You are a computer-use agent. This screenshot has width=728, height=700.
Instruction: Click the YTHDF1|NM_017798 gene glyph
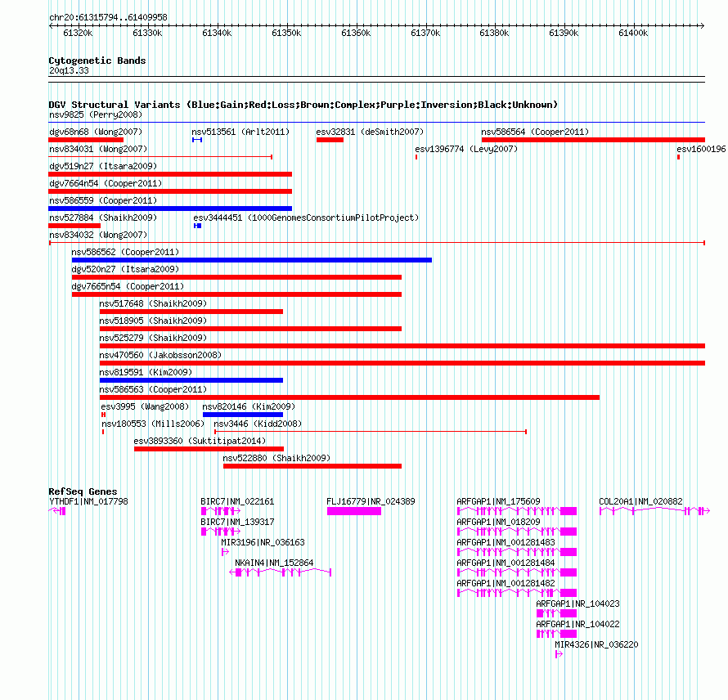click(57, 511)
